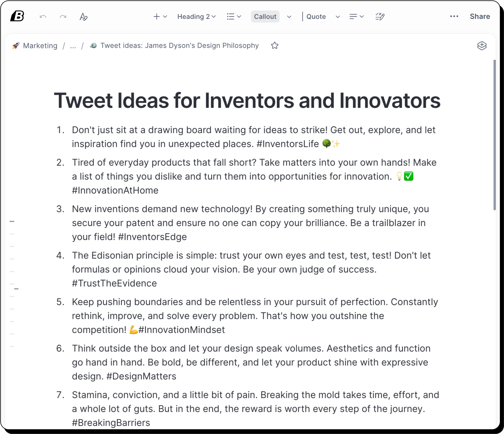Viewport: 504px width, 434px height.
Task: Click the rocket emoji beside Marketing
Action: [16, 46]
